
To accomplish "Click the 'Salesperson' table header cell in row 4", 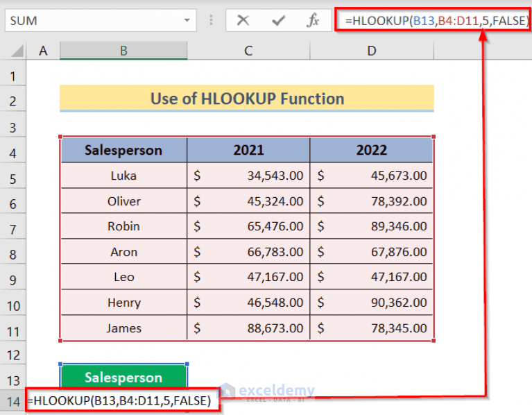I will point(123,150).
